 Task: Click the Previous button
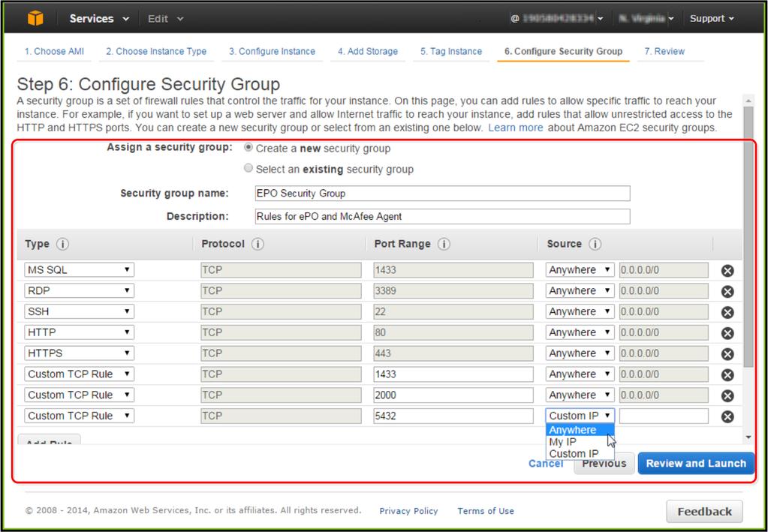604,464
